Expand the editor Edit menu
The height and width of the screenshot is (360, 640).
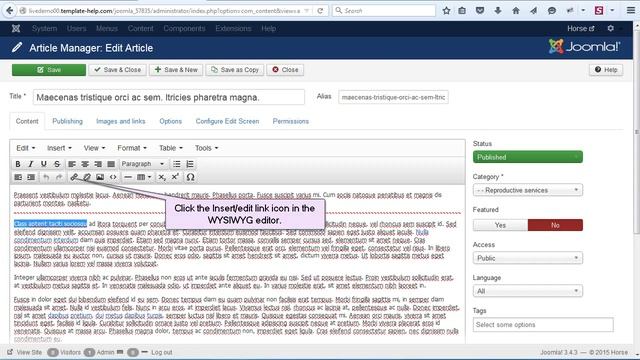tap(26, 148)
